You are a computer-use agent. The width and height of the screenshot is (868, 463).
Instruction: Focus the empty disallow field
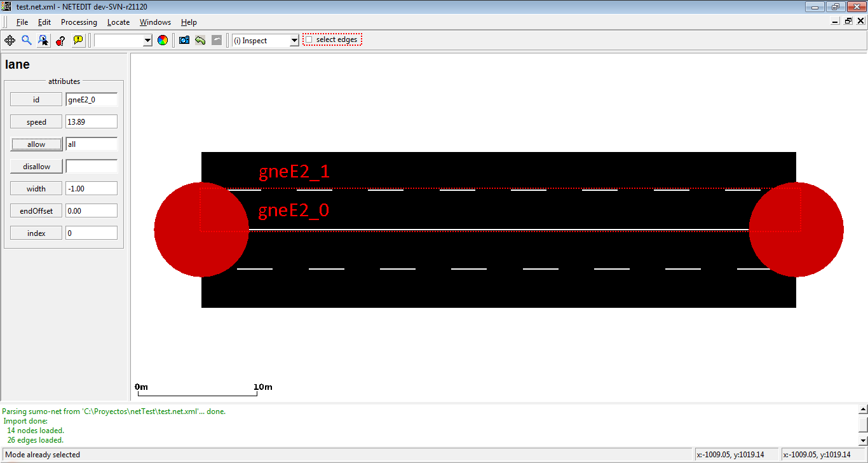click(x=92, y=167)
